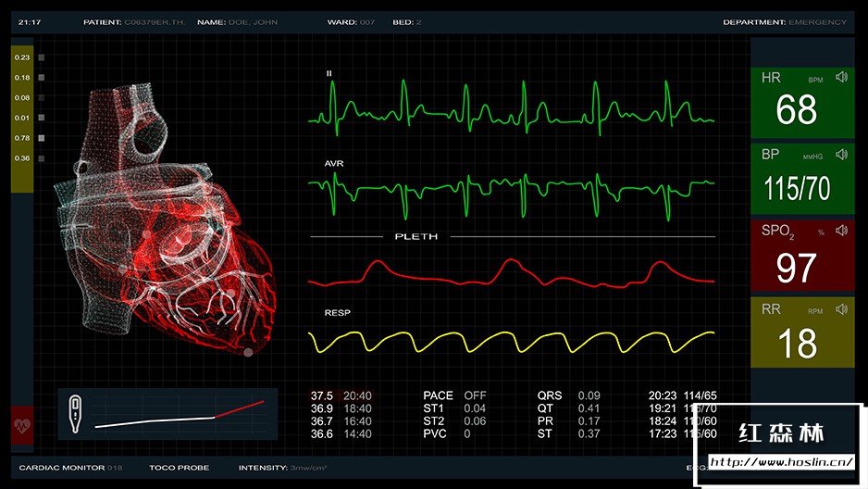Select the RR 18 reading panel

click(802, 332)
